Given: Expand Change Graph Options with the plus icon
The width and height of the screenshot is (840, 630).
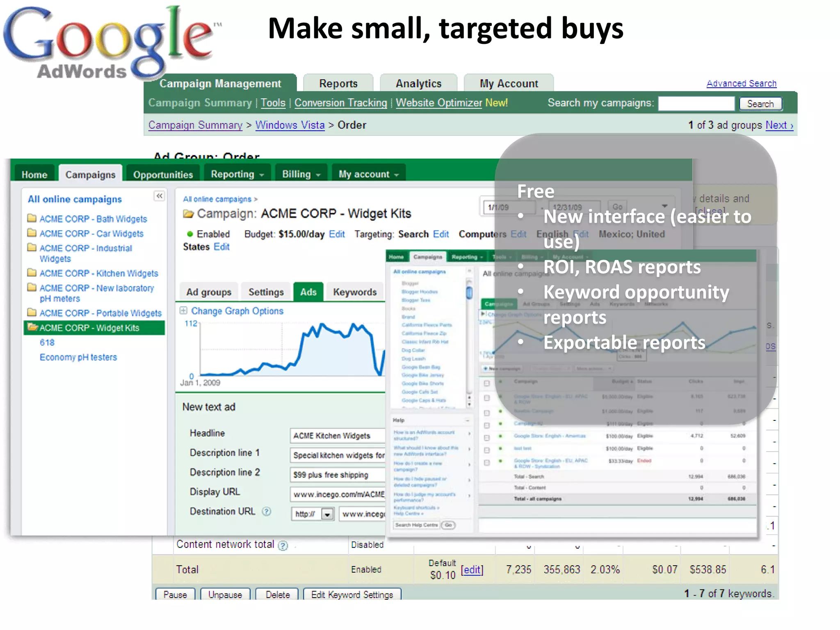Looking at the screenshot, I should [183, 310].
